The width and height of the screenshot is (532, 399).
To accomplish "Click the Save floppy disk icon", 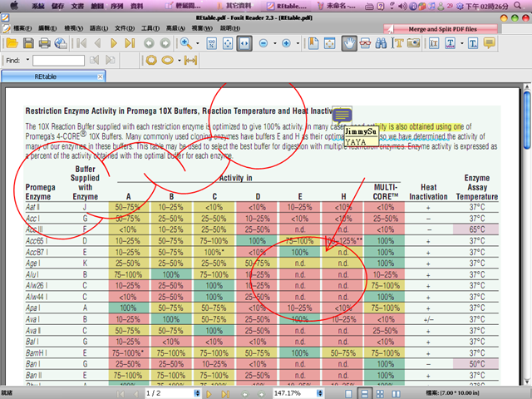I will coord(28,43).
